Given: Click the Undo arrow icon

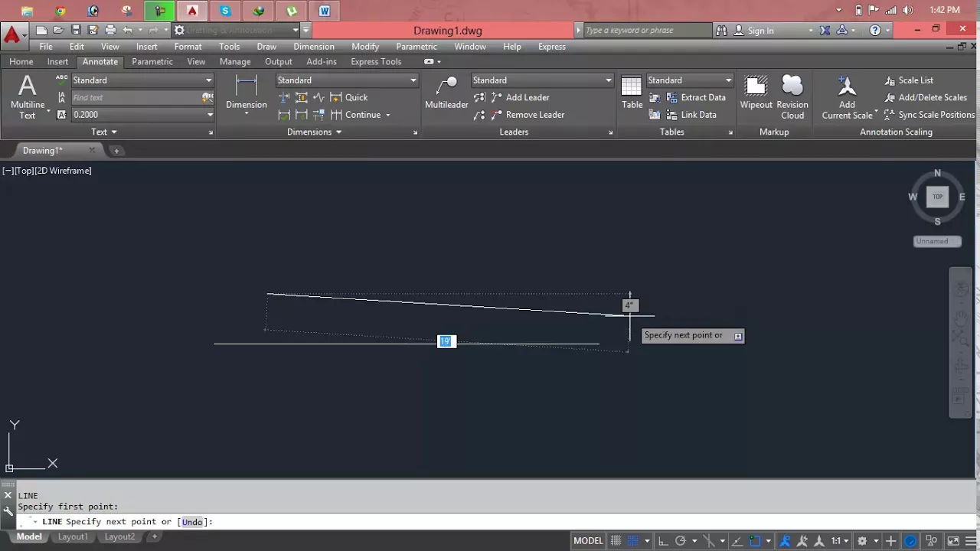Looking at the screenshot, I should point(128,30).
